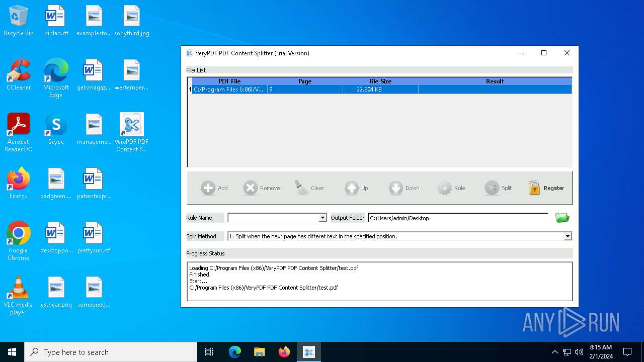Open Register with the padlock icon
The image size is (644, 362).
[534, 188]
